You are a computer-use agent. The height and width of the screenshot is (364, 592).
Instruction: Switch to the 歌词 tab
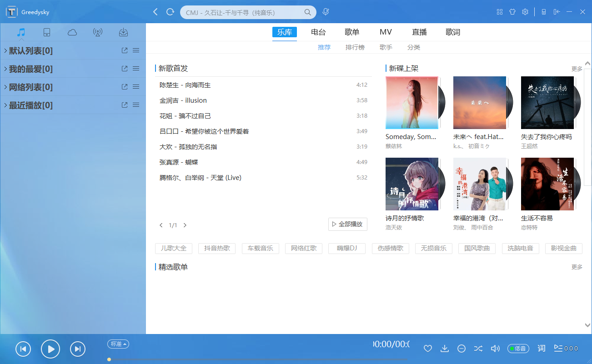[x=453, y=32]
